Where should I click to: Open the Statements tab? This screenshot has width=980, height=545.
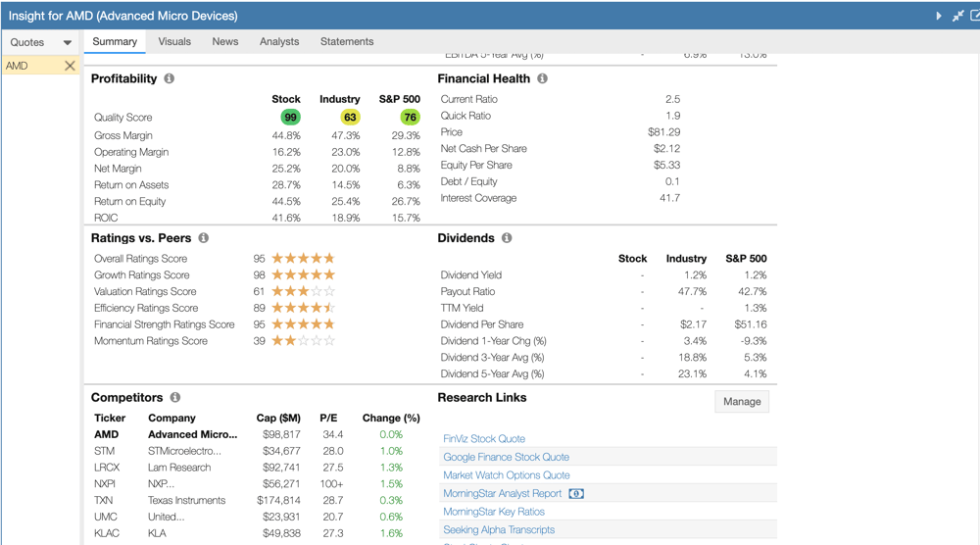coord(347,41)
